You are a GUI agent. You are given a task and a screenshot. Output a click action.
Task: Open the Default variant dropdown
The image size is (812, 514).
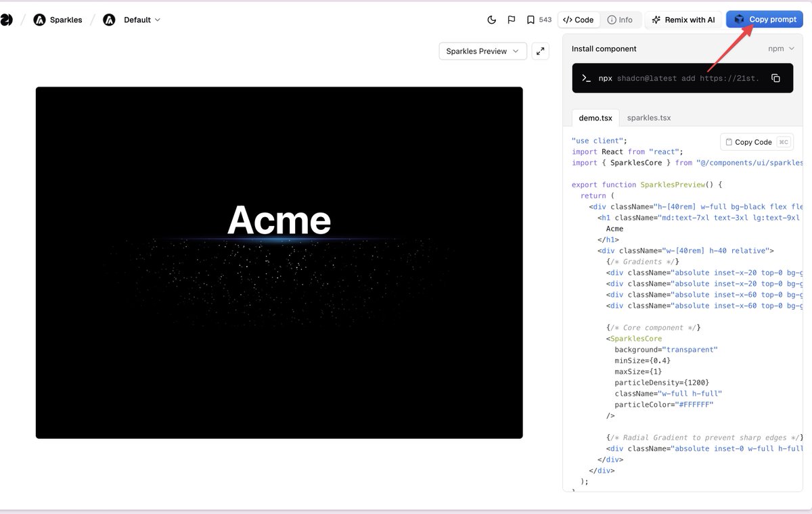click(141, 20)
